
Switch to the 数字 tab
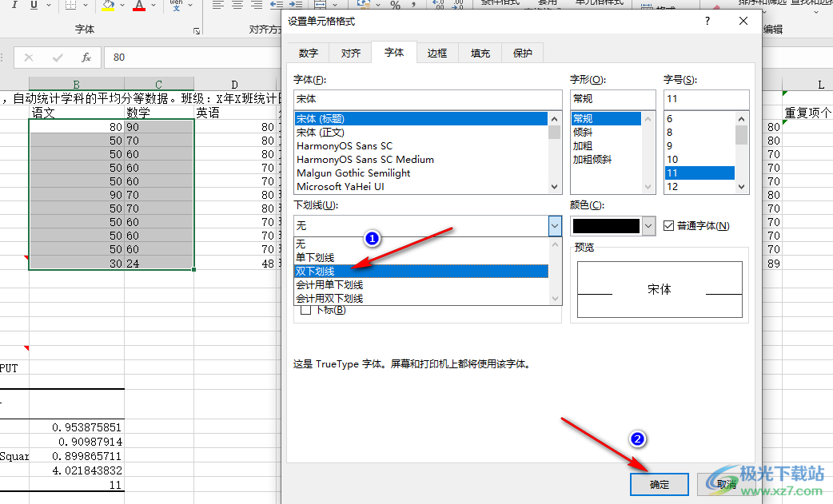(x=308, y=53)
